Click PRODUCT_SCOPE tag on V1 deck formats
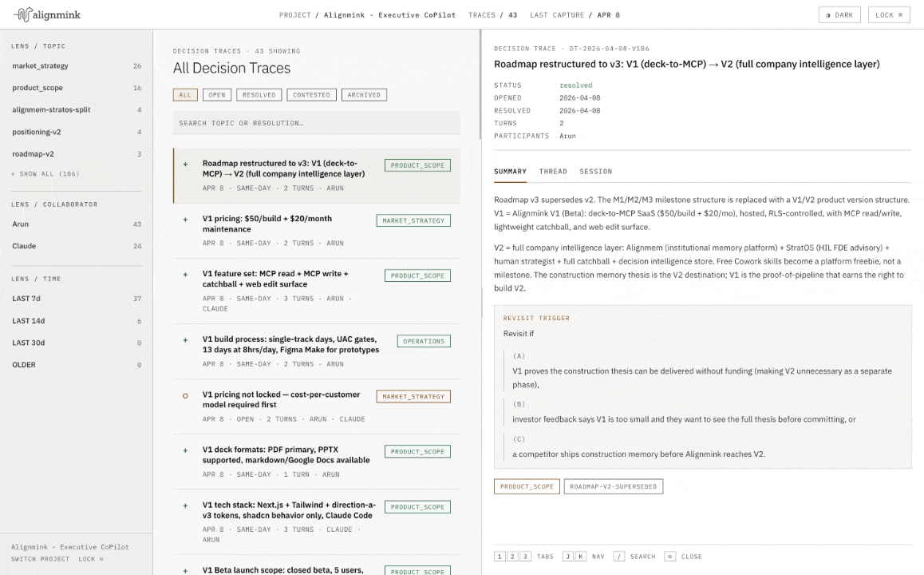924x575 pixels. pos(417,452)
